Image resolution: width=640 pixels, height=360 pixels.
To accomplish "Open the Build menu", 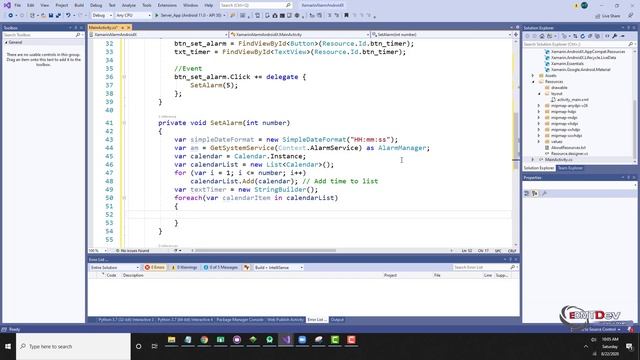I will (x=79, y=5).
